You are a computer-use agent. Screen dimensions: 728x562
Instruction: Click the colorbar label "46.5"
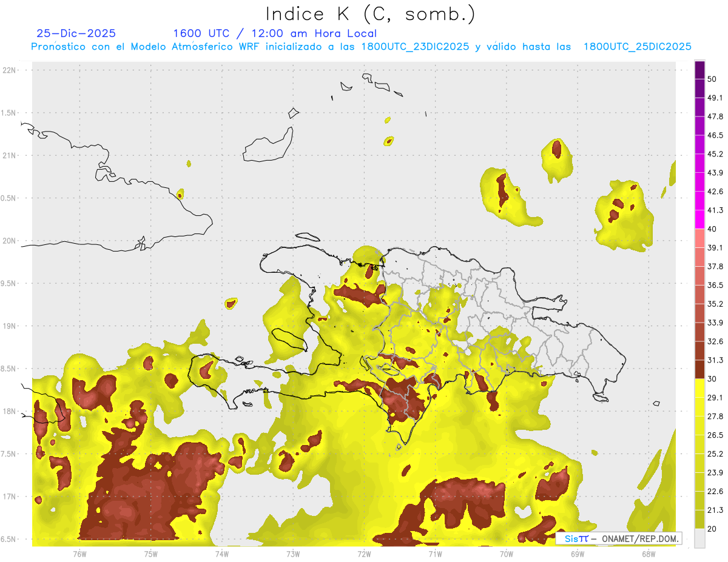[716, 136]
